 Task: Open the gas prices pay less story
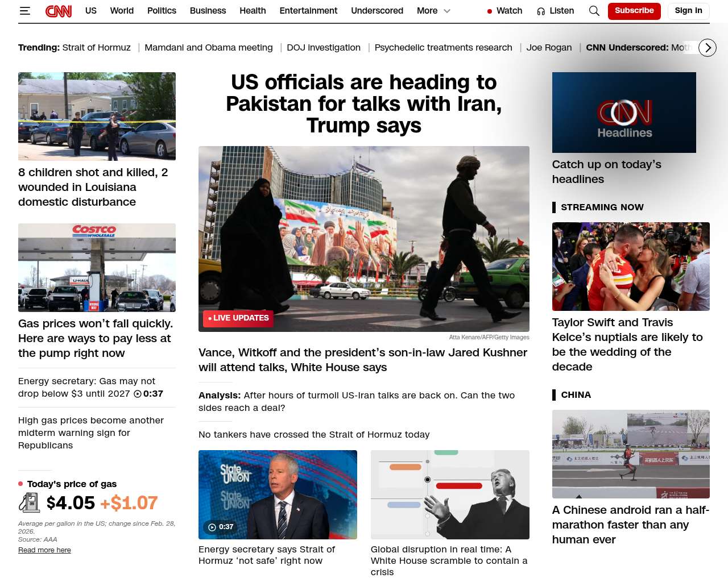(96, 338)
